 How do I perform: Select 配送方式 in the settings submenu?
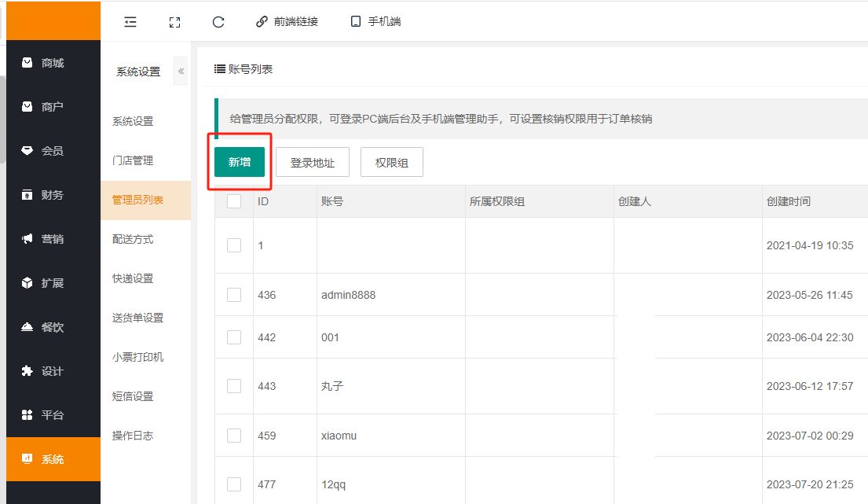coord(133,239)
